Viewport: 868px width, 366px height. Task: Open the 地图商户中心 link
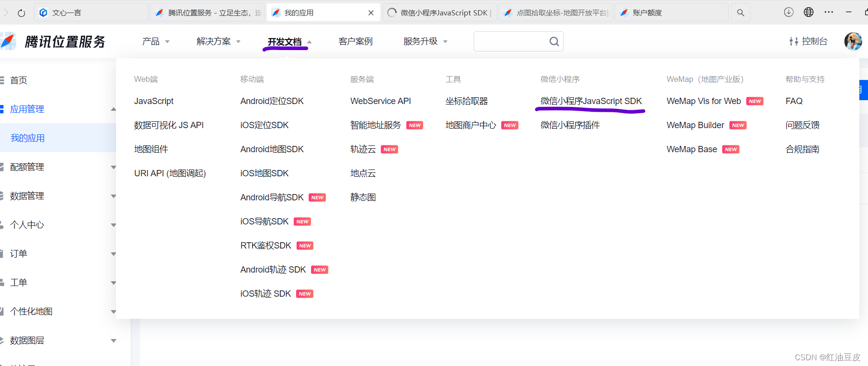tap(471, 125)
